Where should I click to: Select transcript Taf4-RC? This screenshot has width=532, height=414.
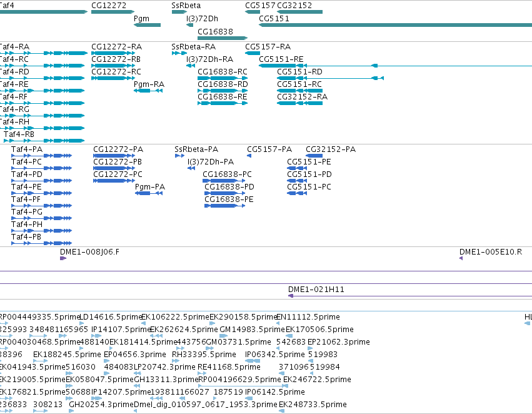tap(42, 66)
